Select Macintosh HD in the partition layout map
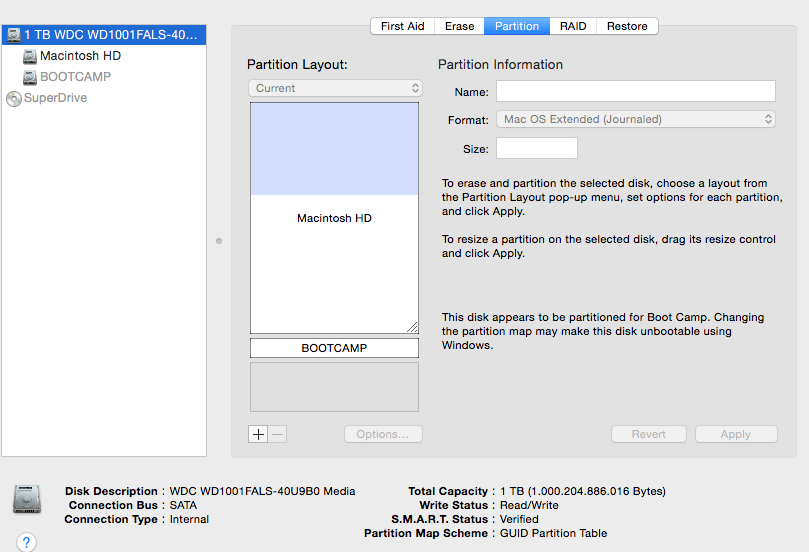This screenshot has height=552, width=809. (x=334, y=218)
